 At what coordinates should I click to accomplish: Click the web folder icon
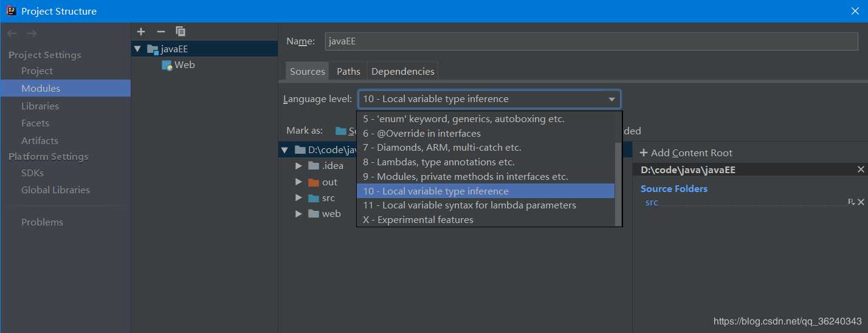(x=314, y=214)
